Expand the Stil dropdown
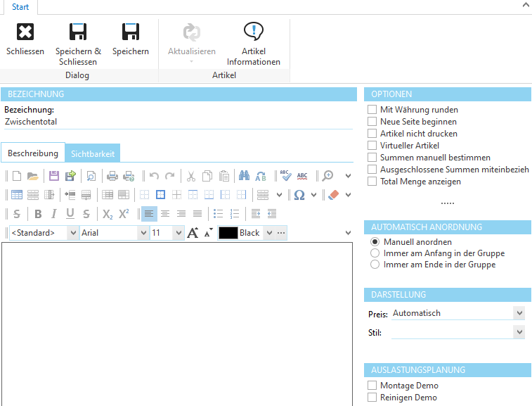532x406 pixels. (x=519, y=332)
